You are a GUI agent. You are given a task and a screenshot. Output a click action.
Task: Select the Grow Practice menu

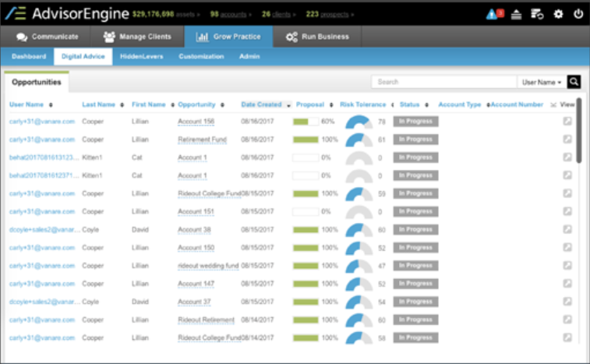[228, 37]
